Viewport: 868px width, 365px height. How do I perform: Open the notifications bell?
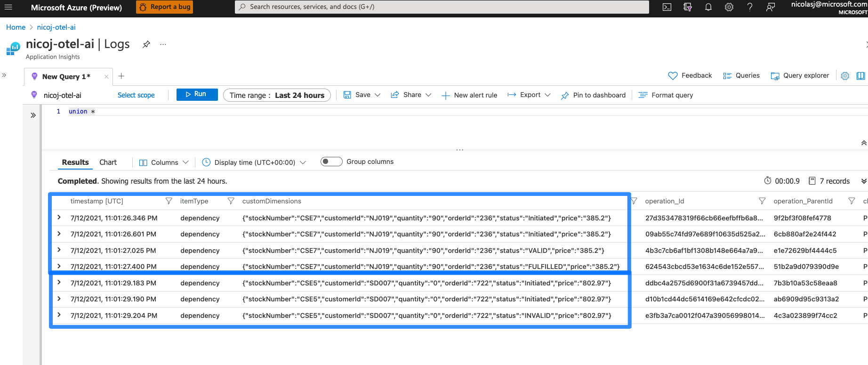coord(708,7)
